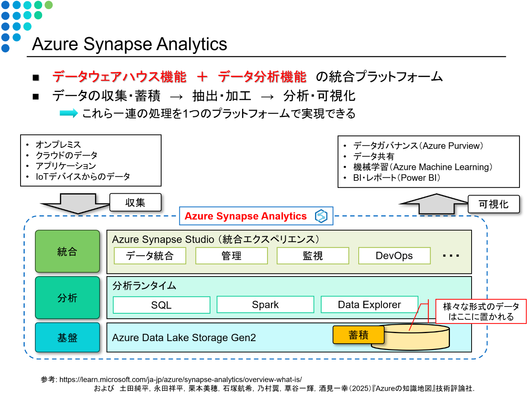Click the cyan 基盤 layer swatch

coord(67,337)
